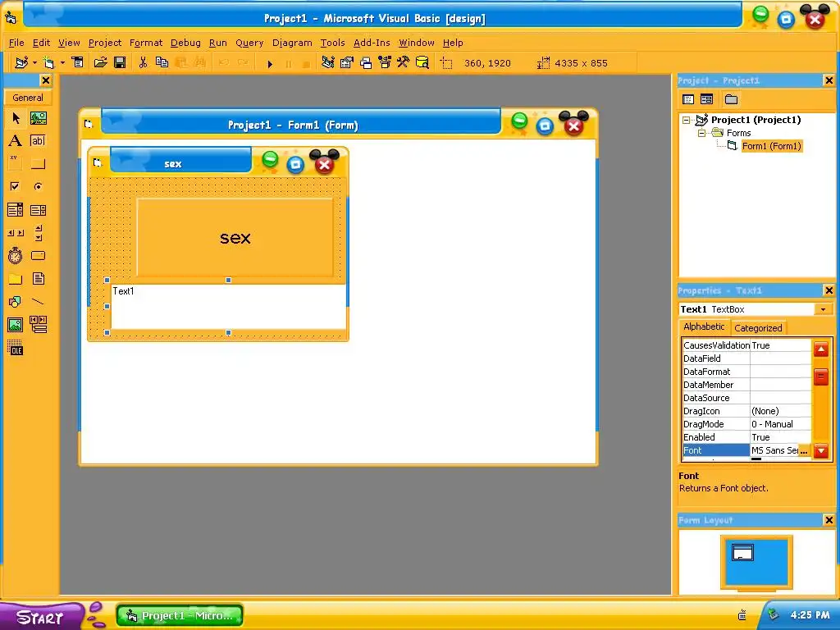The height and width of the screenshot is (630, 840).
Task: Collapse the Project1 (Project1) tree node
Action: point(687,120)
